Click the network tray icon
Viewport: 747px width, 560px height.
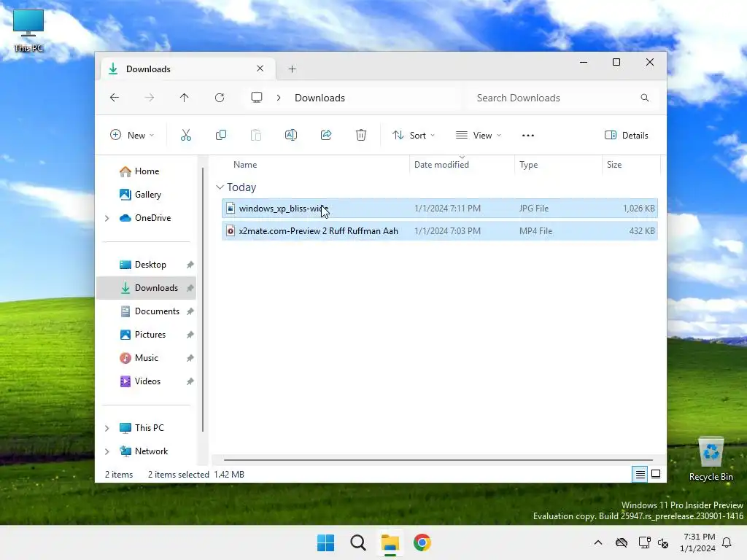click(645, 542)
